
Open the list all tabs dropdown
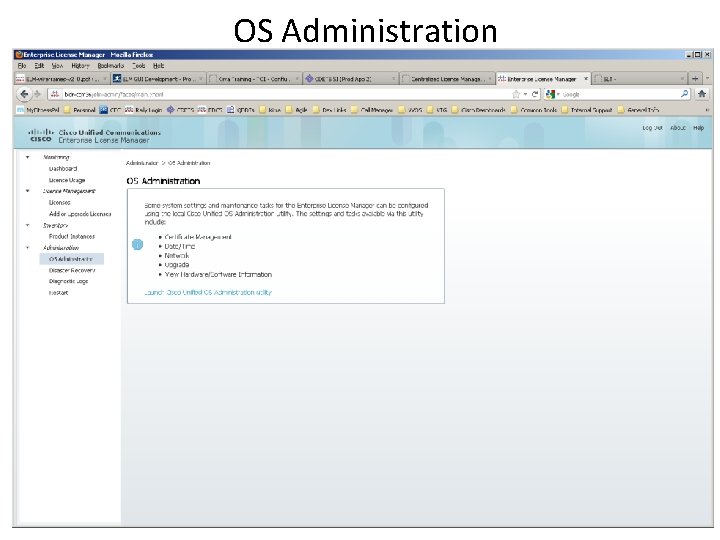pyautogui.click(x=708, y=79)
